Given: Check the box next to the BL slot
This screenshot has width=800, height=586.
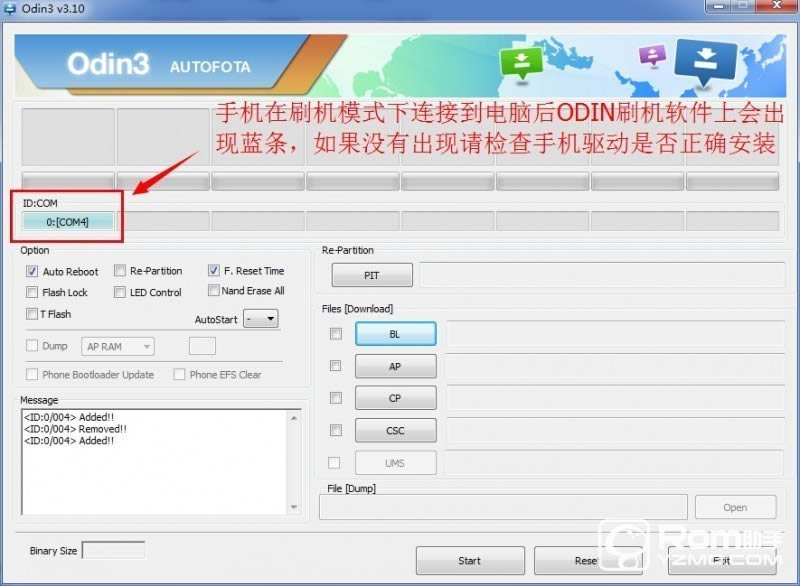Looking at the screenshot, I should (x=336, y=334).
